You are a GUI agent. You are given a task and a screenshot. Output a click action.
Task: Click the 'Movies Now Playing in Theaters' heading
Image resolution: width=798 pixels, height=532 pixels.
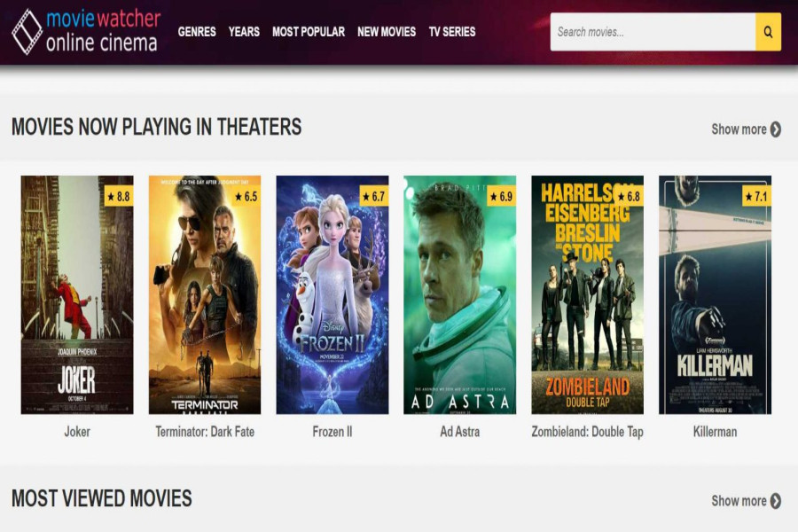(157, 127)
